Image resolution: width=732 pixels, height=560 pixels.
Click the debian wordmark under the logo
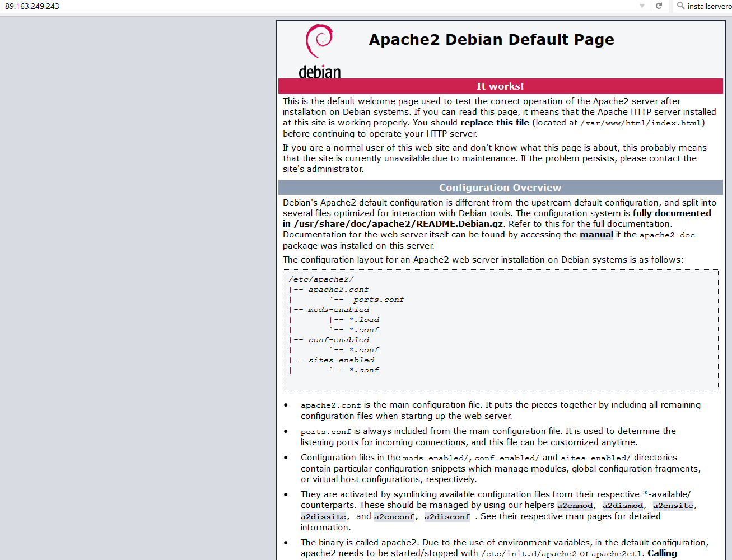point(320,72)
